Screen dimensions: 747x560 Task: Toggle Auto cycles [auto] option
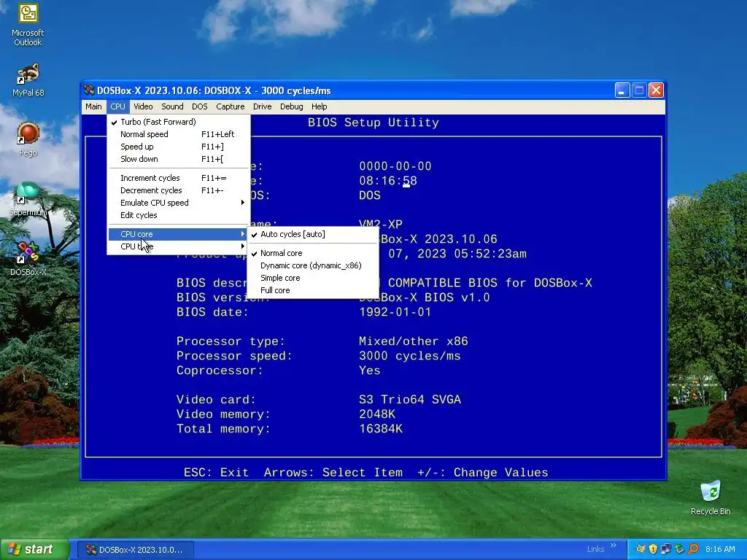click(312, 234)
